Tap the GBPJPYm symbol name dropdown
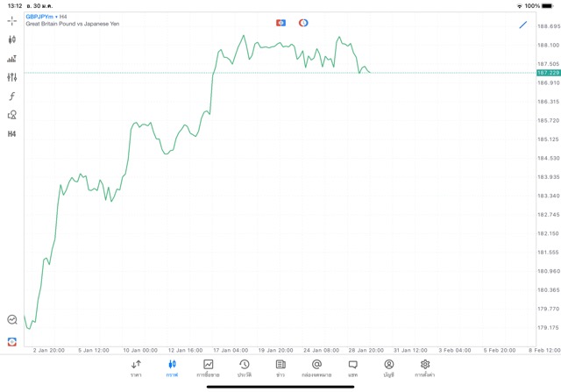Viewport: 561px width, 392px height. coord(39,17)
